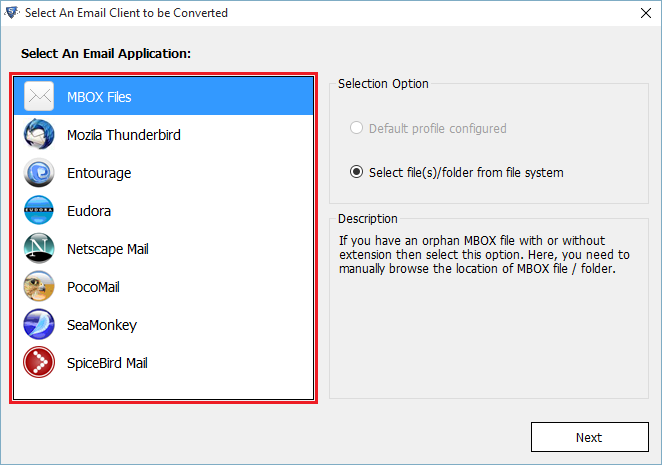Select the 'SeaMonkey' label in the list
The height and width of the screenshot is (465, 662).
tap(101, 325)
